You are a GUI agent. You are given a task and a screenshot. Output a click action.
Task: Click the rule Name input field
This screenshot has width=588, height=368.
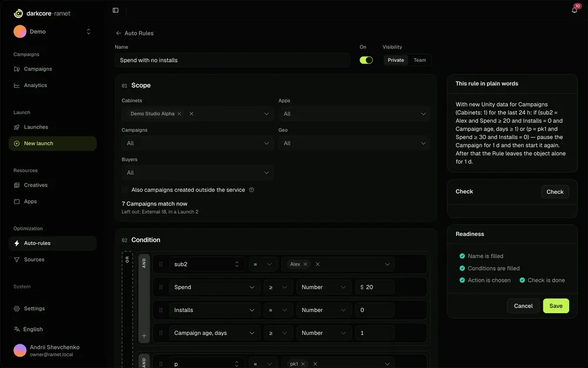[x=232, y=60]
